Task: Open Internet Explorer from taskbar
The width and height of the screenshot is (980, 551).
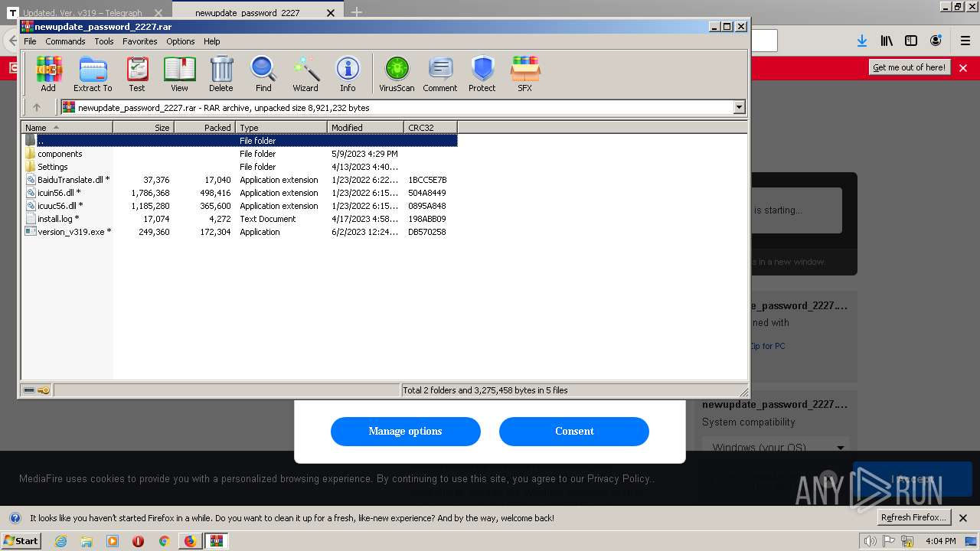Action: pyautogui.click(x=60, y=541)
